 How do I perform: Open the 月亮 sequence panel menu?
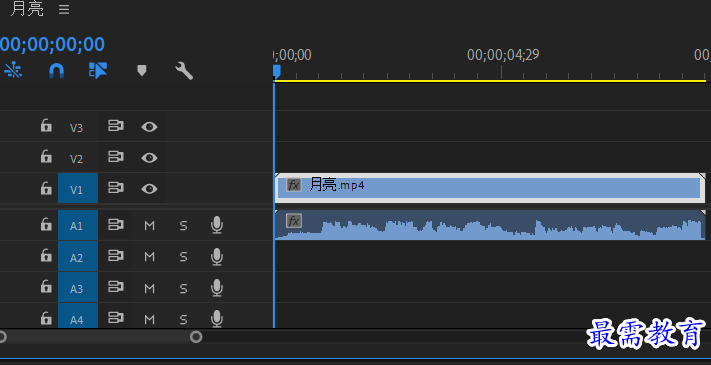coord(64,10)
